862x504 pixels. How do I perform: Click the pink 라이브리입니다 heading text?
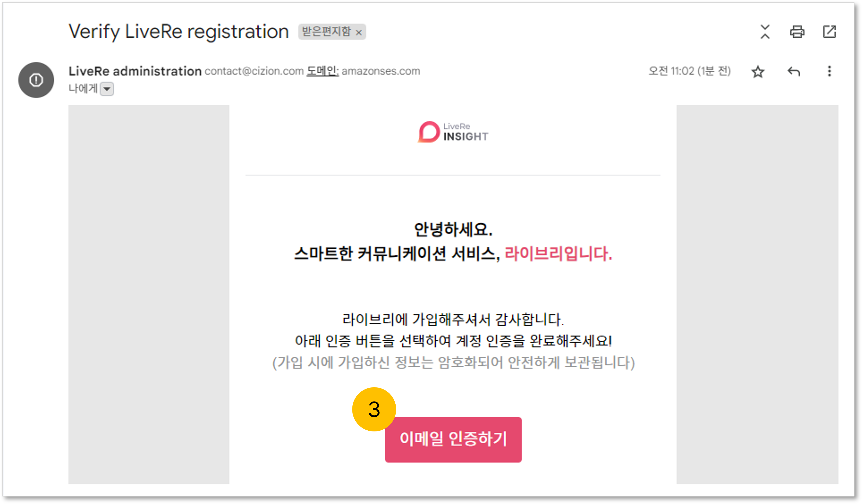[x=558, y=254]
